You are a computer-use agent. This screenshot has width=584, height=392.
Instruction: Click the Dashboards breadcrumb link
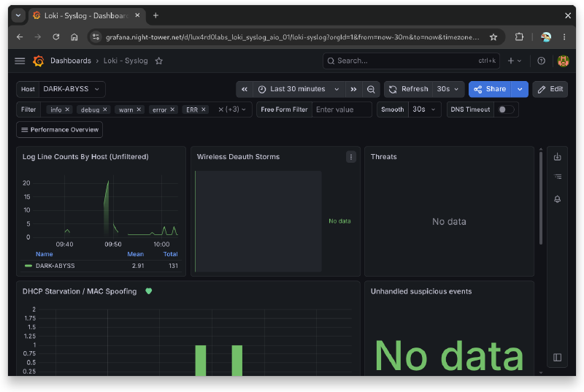coord(70,61)
